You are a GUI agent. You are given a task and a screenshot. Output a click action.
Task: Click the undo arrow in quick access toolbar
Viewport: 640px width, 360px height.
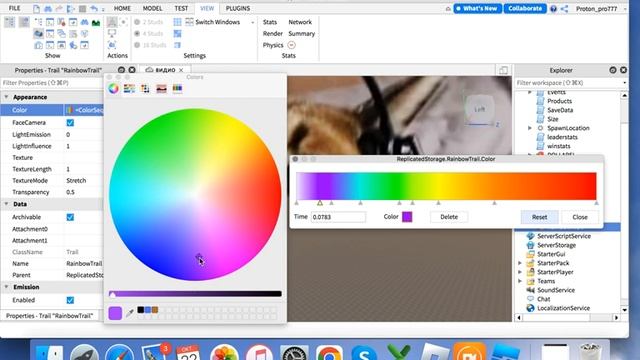[94, 9]
